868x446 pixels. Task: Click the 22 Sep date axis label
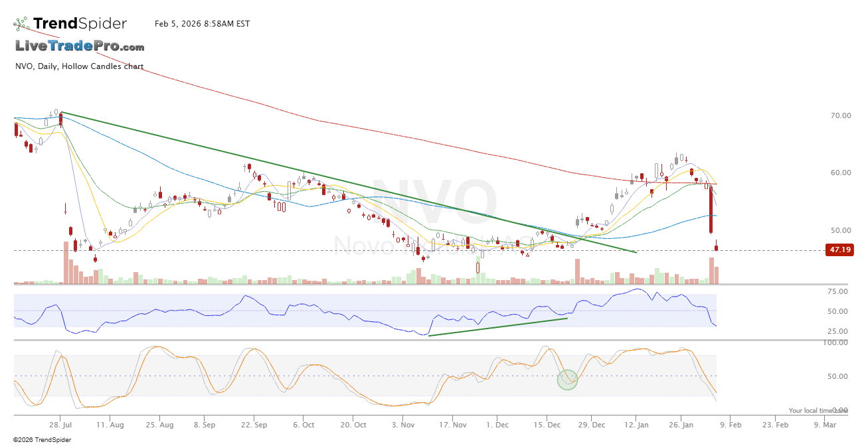tap(254, 424)
